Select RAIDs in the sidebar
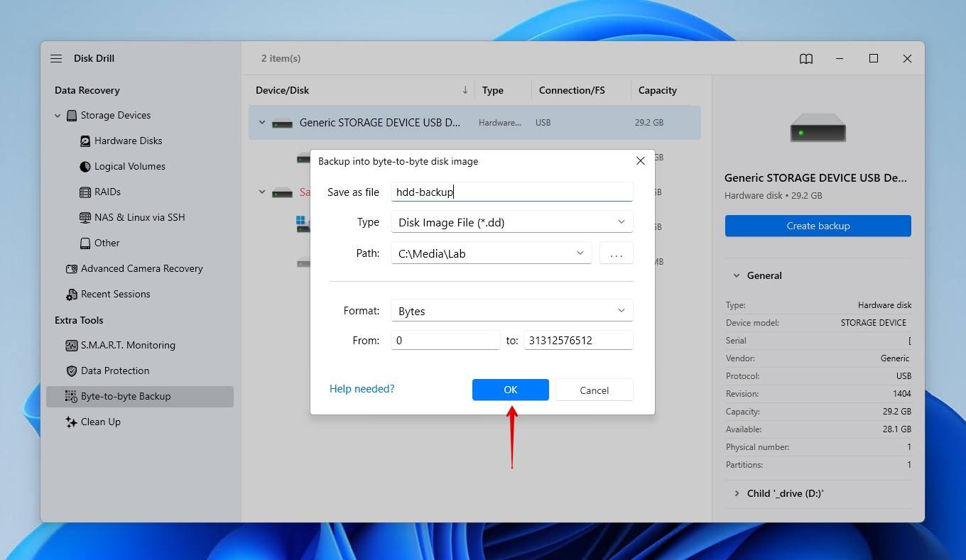Viewport: 966px width, 560px height. point(108,192)
